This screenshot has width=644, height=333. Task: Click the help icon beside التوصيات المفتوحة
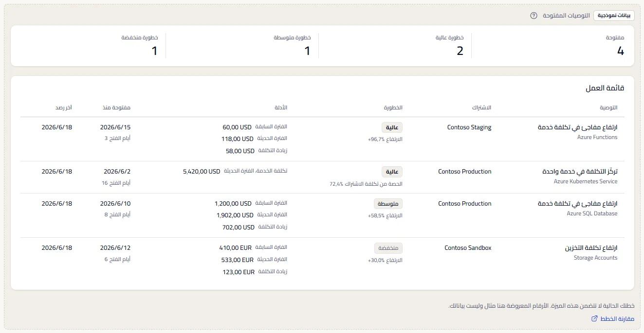pyautogui.click(x=534, y=16)
